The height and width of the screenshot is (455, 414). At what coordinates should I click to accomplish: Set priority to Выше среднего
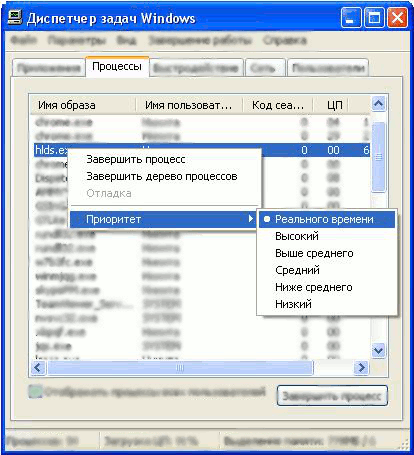(327, 253)
